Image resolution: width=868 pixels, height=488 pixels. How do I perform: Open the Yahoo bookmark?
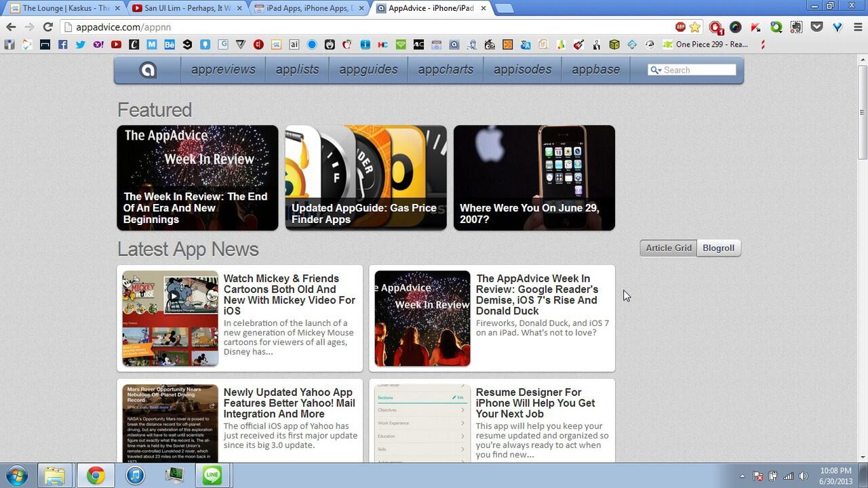(x=98, y=45)
